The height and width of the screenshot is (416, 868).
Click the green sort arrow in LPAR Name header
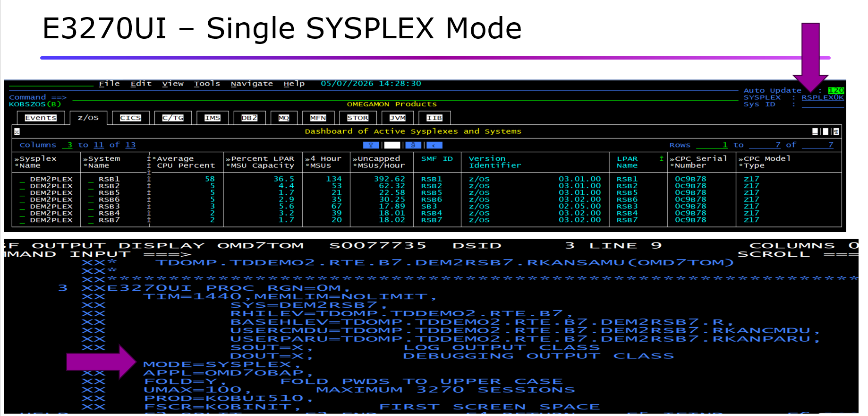[x=661, y=158]
